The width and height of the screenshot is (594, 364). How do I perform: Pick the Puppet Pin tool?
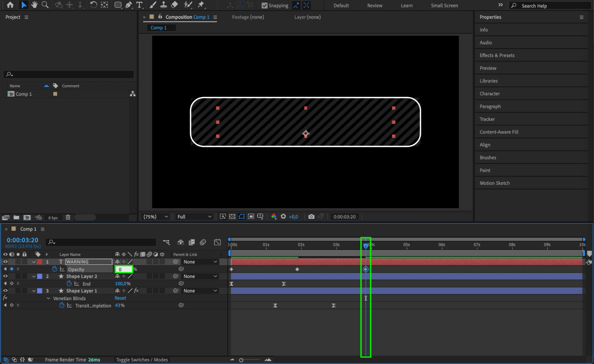pos(201,5)
